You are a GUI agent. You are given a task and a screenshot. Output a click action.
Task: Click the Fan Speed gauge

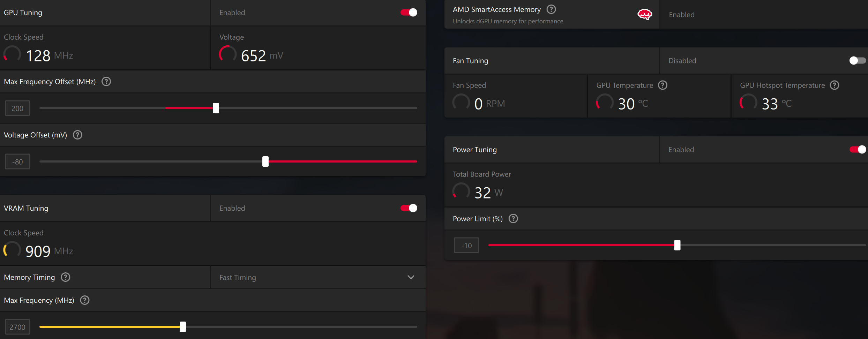click(x=461, y=102)
